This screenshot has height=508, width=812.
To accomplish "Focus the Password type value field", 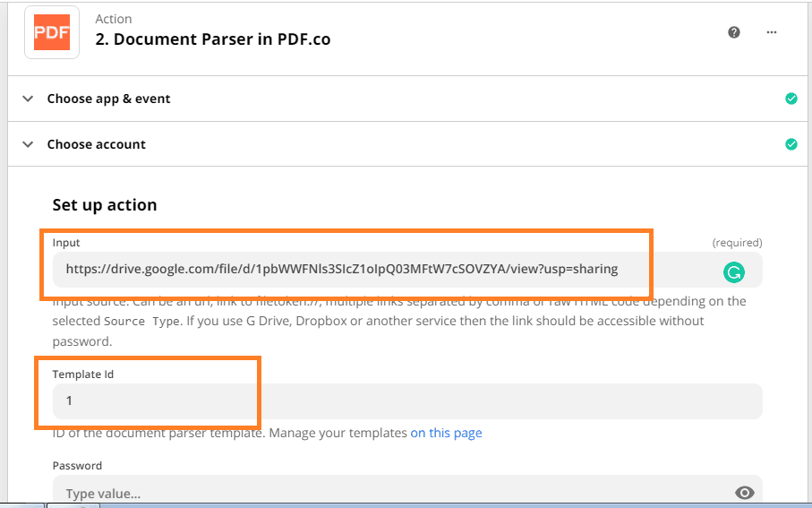I will pos(394,493).
